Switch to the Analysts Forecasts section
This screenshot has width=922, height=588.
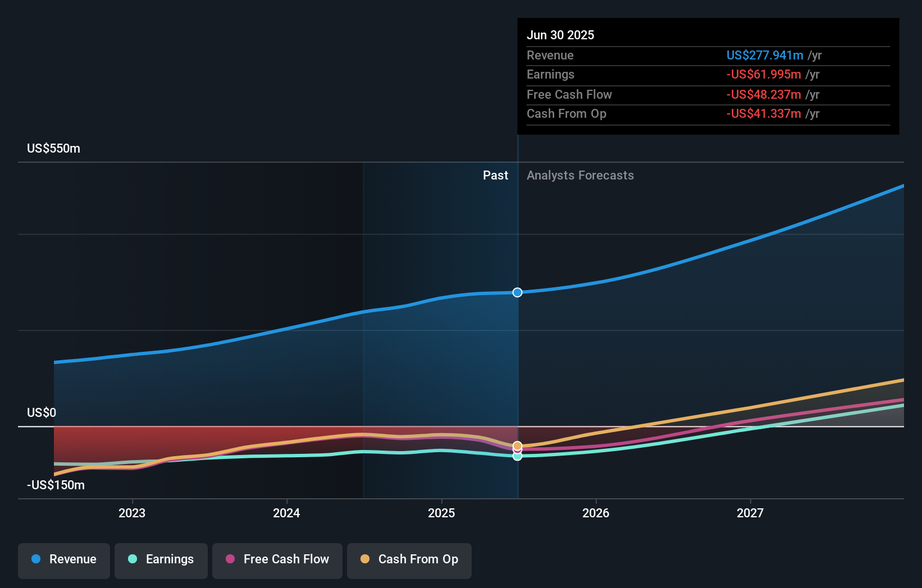[580, 175]
